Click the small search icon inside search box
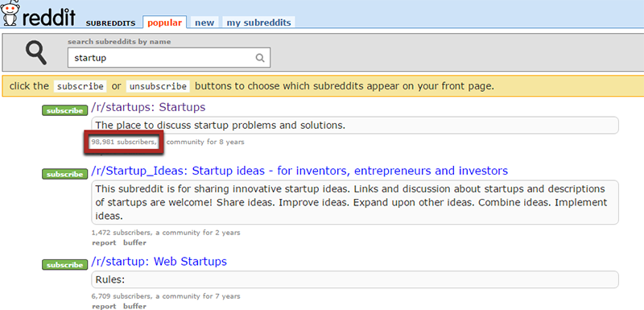Viewport: 644px width, 310px height. point(259,58)
